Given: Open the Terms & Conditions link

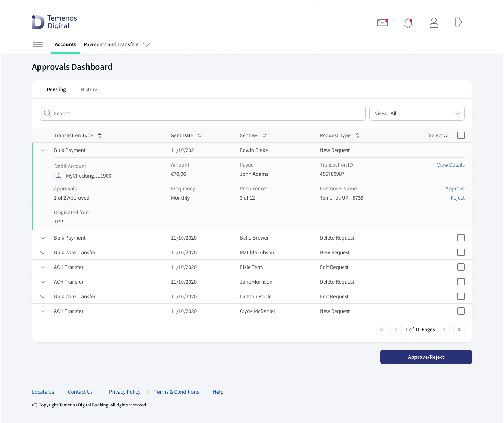Looking at the screenshot, I should click(177, 392).
